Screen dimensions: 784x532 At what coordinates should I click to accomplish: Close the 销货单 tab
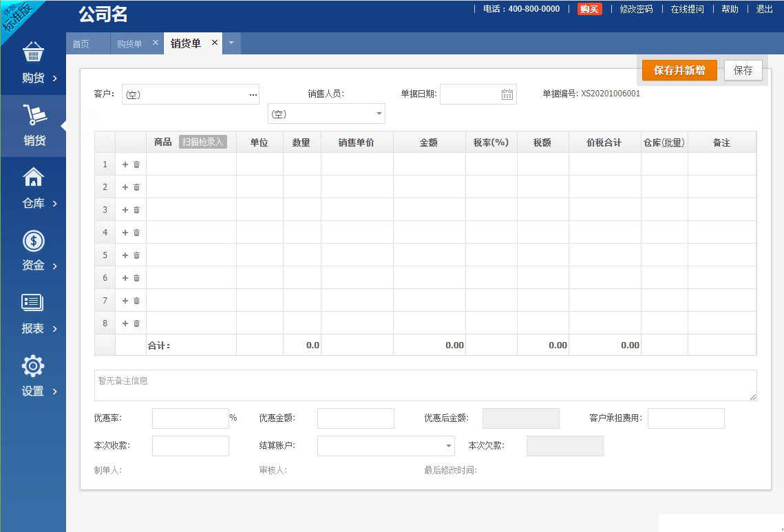[215, 43]
